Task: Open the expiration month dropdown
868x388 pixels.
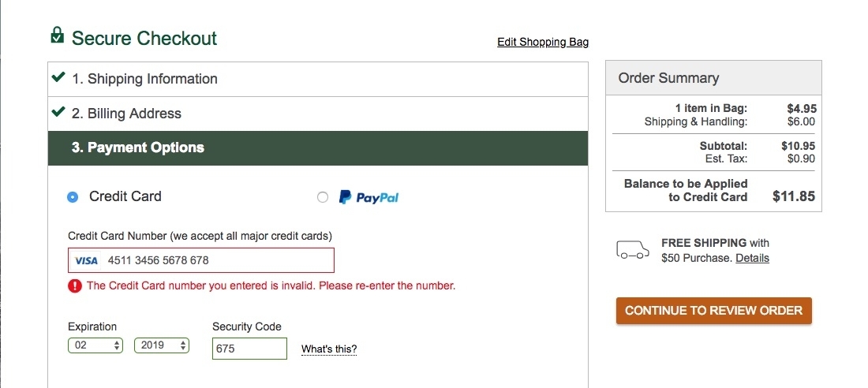Action: tap(95, 345)
